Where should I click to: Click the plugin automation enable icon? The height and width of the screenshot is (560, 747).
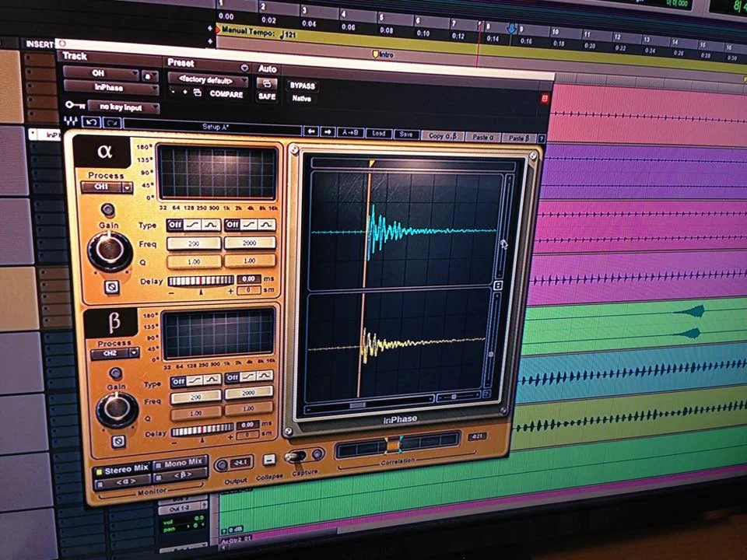click(x=267, y=84)
